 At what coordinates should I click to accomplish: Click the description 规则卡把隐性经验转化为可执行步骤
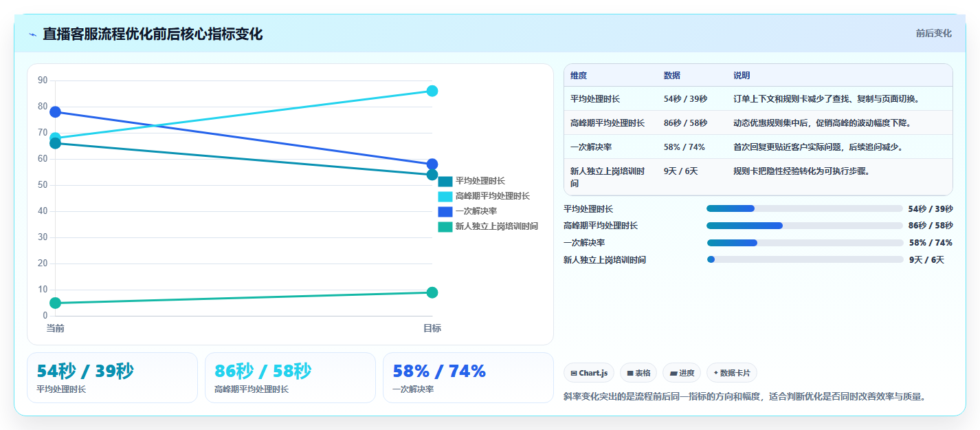(x=802, y=171)
